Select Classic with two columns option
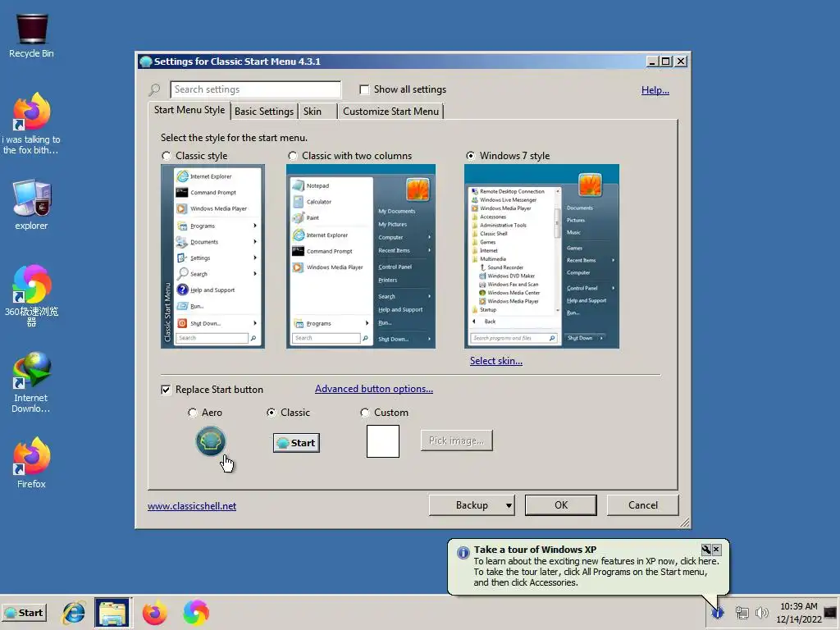840x630 pixels. (293, 156)
